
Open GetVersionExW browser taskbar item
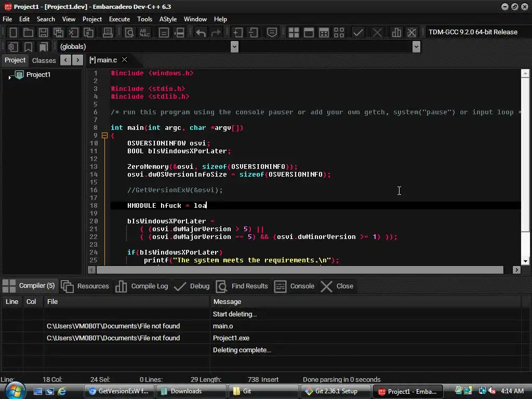click(119, 391)
